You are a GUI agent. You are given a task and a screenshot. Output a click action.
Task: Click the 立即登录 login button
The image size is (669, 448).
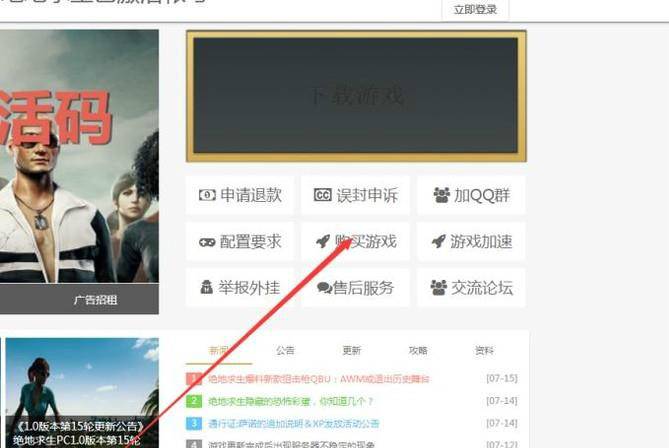(x=475, y=9)
